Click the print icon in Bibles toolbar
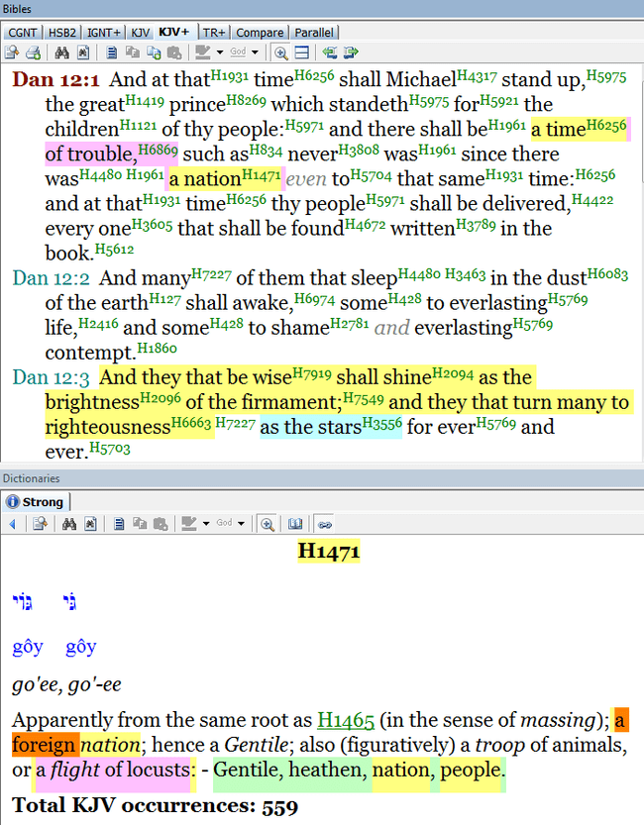 (33, 52)
